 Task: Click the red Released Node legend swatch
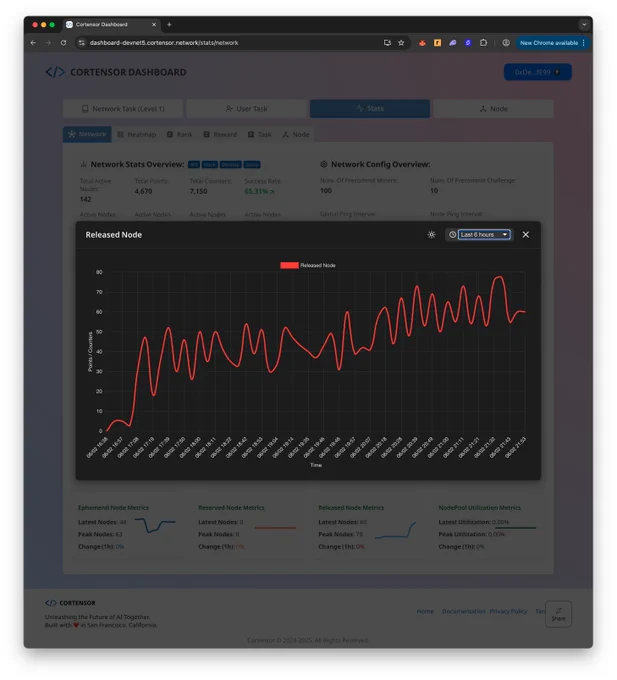[289, 265]
